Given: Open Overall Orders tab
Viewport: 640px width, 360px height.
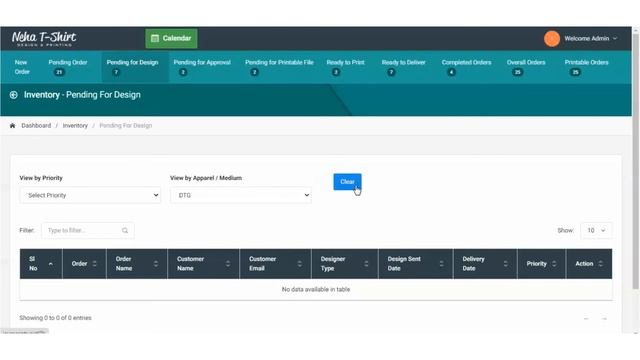Looking at the screenshot, I should pyautogui.click(x=526, y=67).
